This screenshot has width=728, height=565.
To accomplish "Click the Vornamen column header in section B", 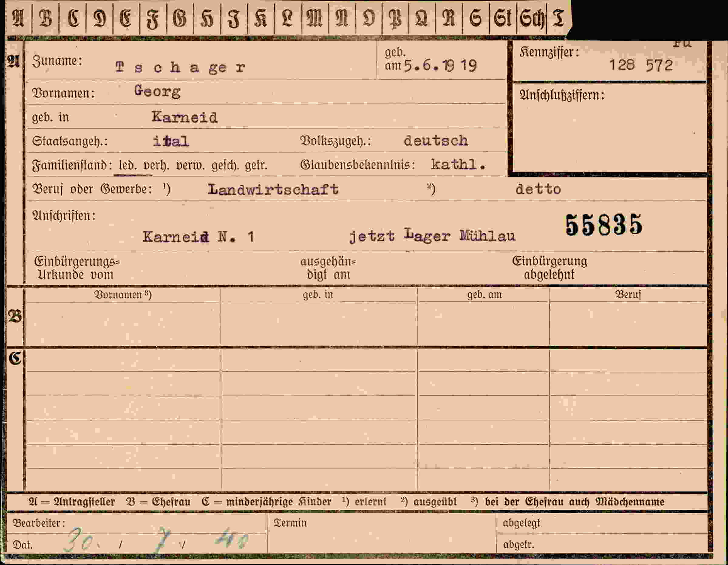I will point(123,295).
